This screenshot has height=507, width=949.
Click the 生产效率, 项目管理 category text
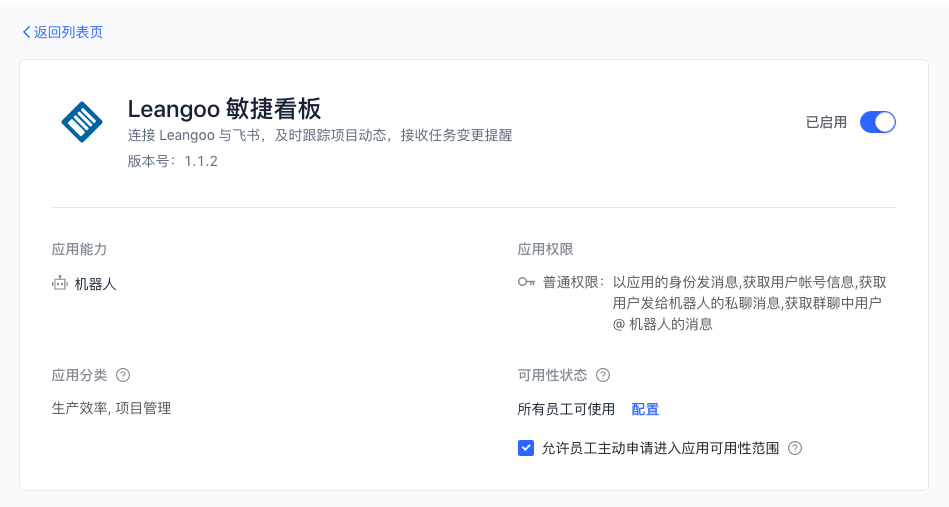coord(111,408)
